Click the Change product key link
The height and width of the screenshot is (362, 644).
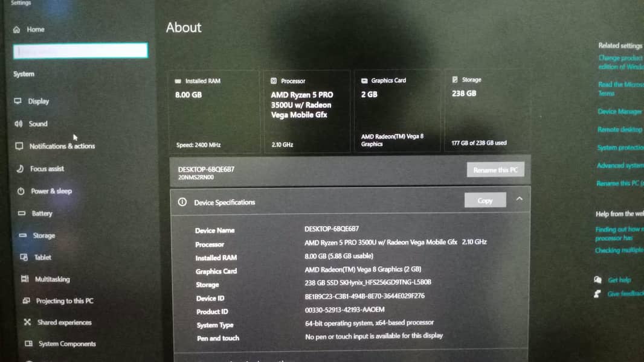[620, 62]
